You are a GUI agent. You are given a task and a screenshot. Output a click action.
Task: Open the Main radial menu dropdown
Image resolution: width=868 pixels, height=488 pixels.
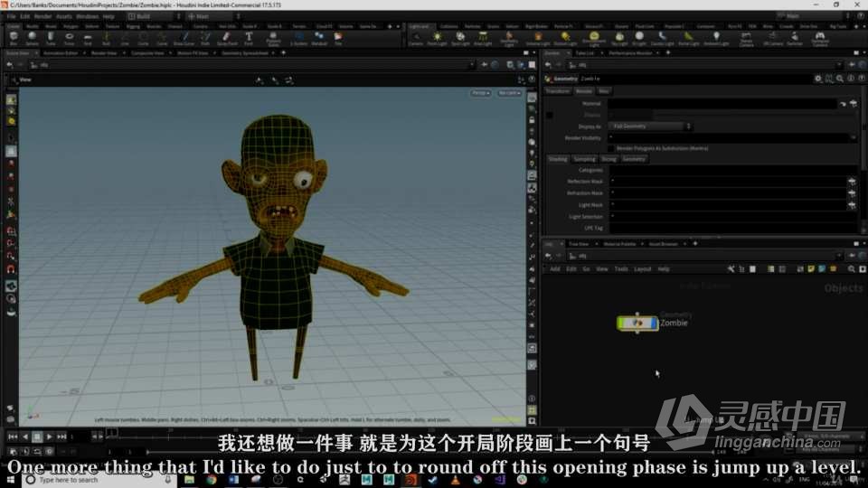click(x=213, y=16)
